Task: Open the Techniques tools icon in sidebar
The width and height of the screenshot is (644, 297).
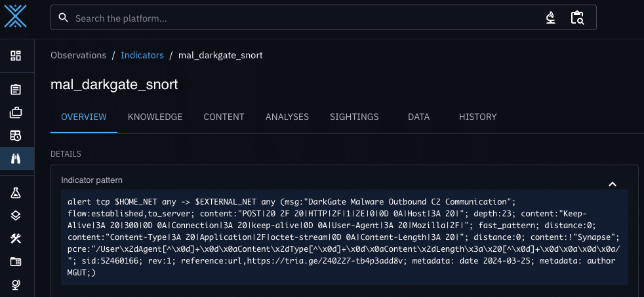Action: [x=16, y=239]
